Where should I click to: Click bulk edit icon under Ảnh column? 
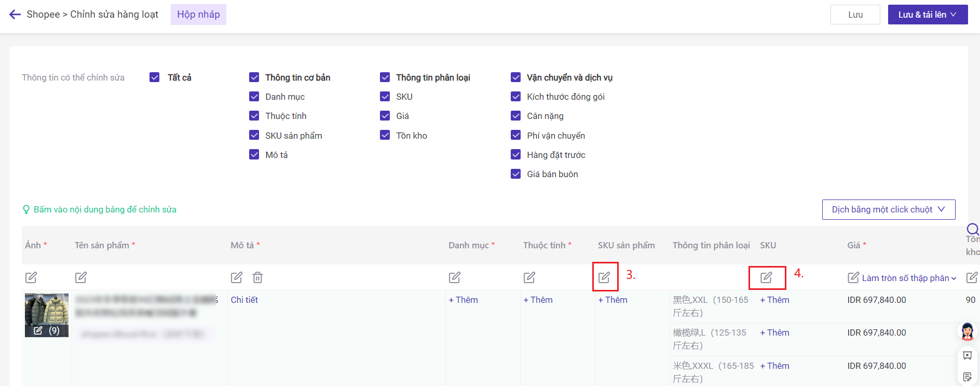coord(31,277)
